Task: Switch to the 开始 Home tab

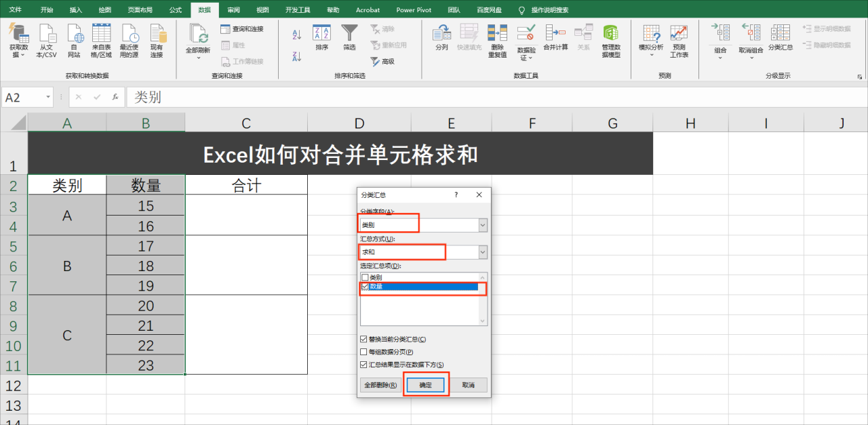Action: tap(47, 10)
